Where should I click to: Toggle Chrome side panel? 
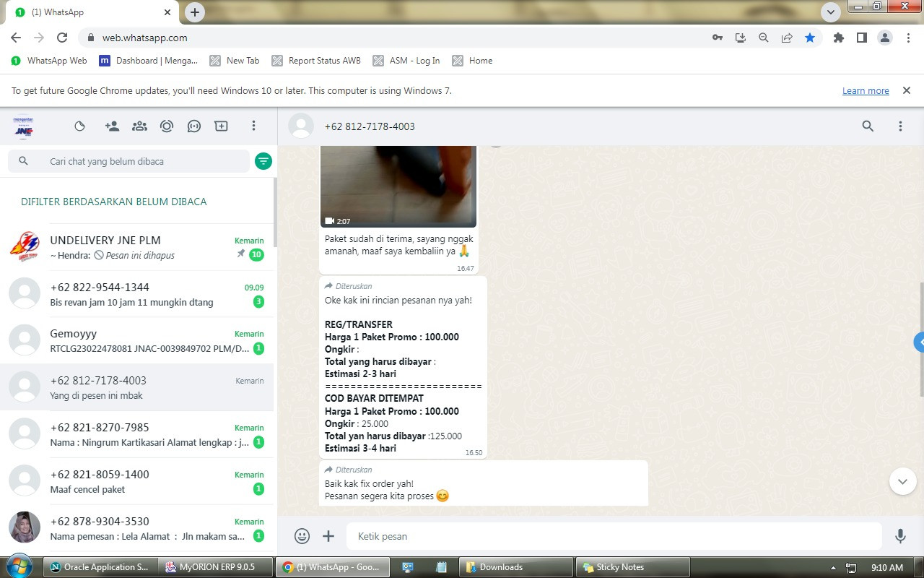862,38
